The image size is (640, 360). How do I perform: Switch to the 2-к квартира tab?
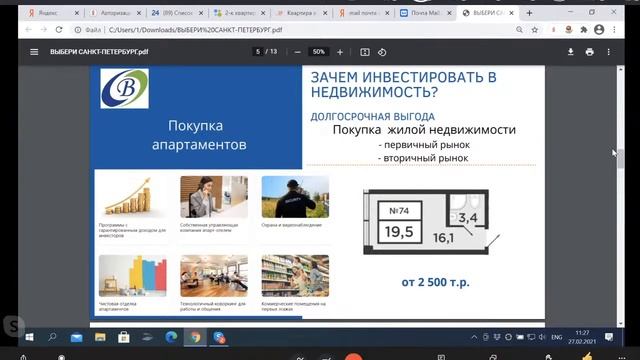238,13
